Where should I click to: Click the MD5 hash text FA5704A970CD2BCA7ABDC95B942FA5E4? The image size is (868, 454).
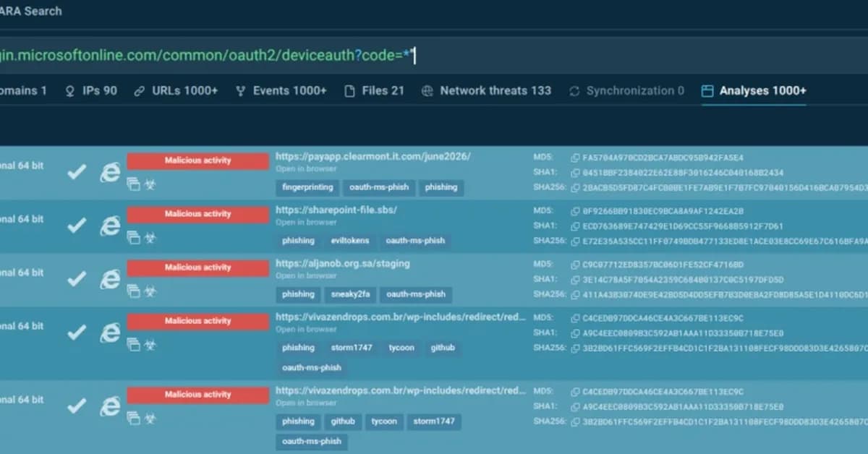663,158
